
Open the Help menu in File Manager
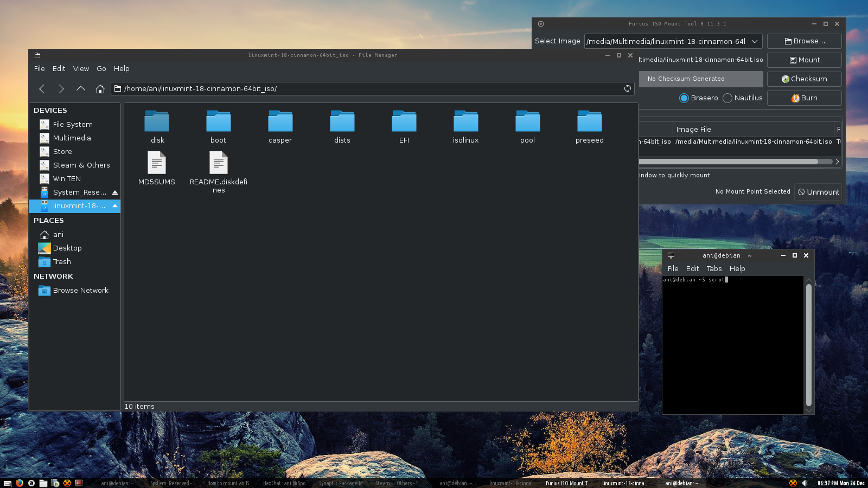(x=122, y=69)
